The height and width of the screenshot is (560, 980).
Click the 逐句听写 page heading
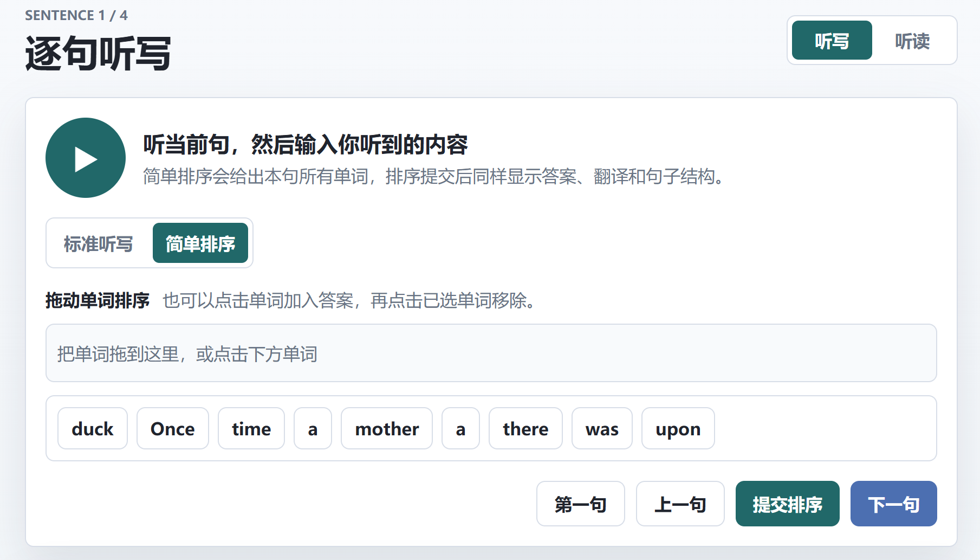click(98, 53)
